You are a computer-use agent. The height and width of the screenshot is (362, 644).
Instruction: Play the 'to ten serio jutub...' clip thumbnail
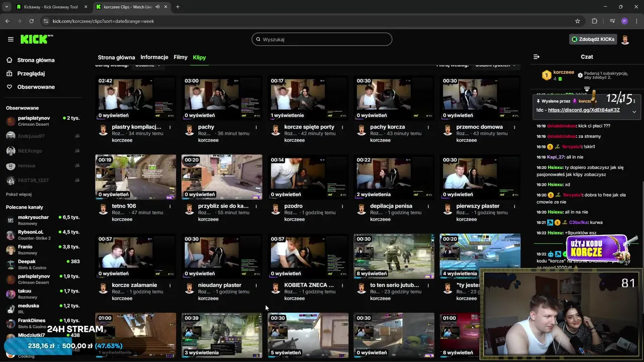tap(394, 256)
